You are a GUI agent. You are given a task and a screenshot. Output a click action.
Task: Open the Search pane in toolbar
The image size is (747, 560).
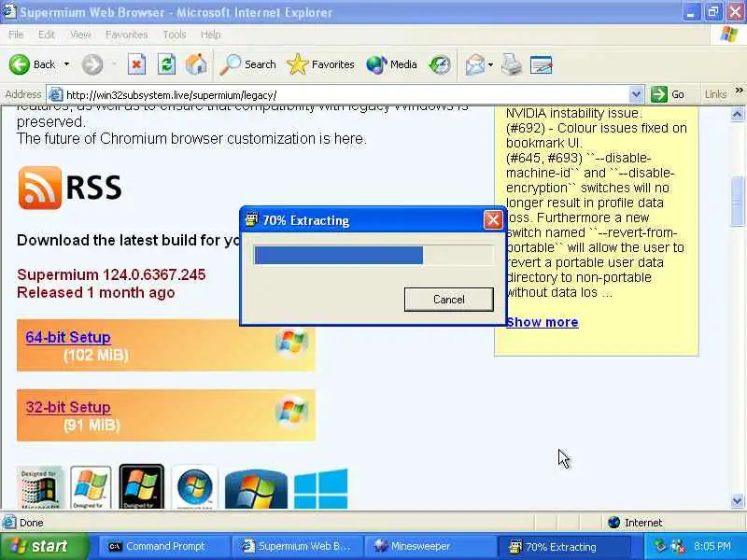click(247, 64)
